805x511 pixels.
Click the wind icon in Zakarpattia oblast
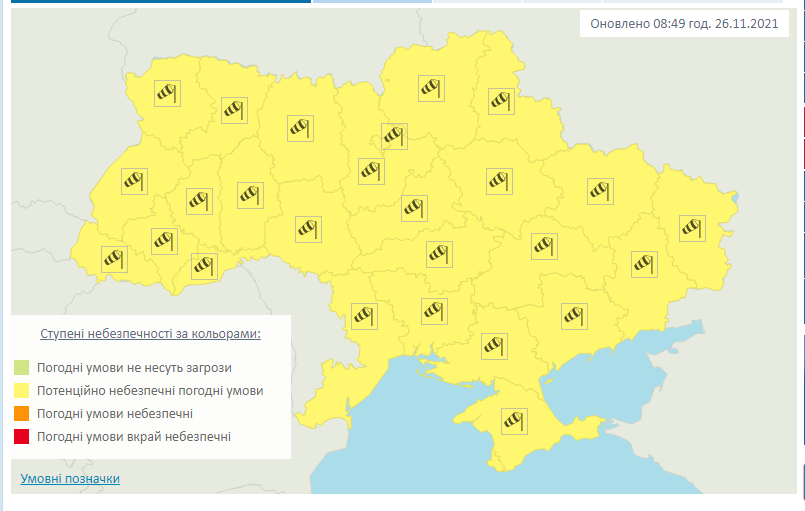pos(114,259)
